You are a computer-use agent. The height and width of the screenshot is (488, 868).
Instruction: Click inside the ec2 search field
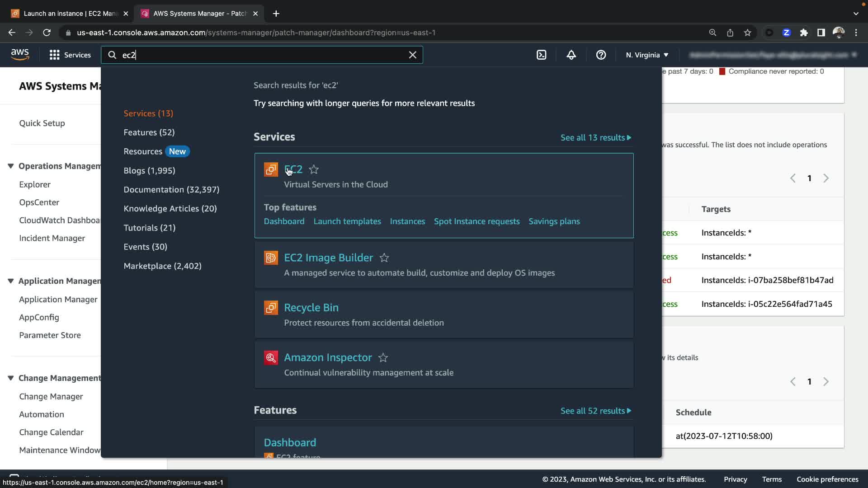[262, 55]
